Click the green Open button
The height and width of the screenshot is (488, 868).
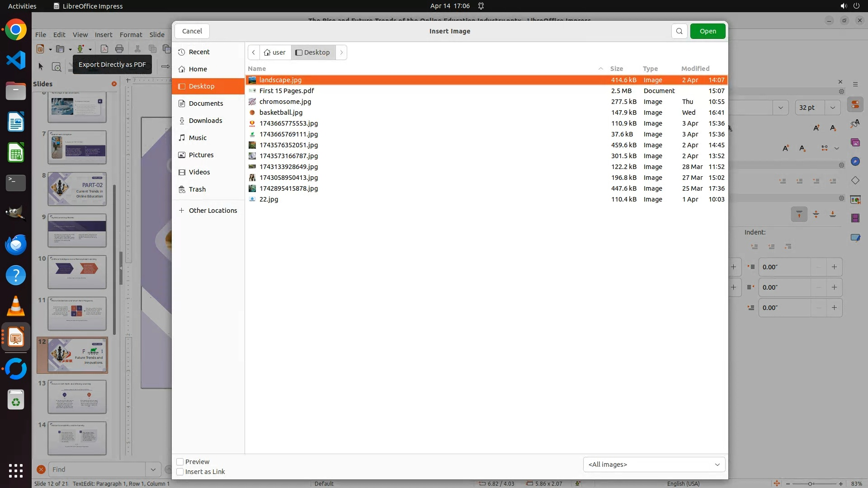pos(708,31)
